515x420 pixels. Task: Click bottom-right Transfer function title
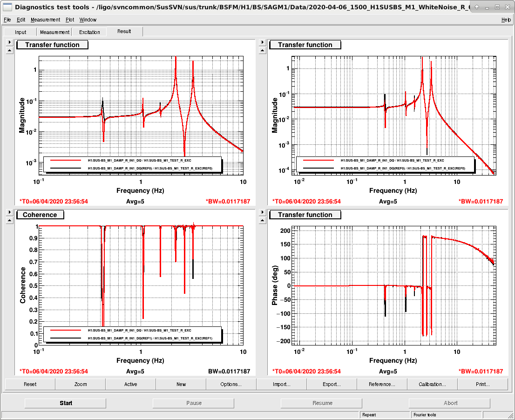[x=305, y=215]
